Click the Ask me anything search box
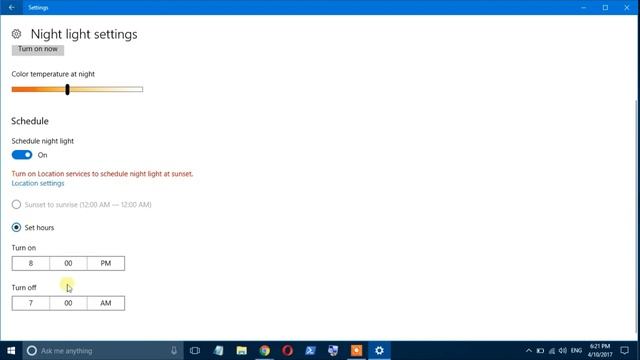 coord(103,351)
